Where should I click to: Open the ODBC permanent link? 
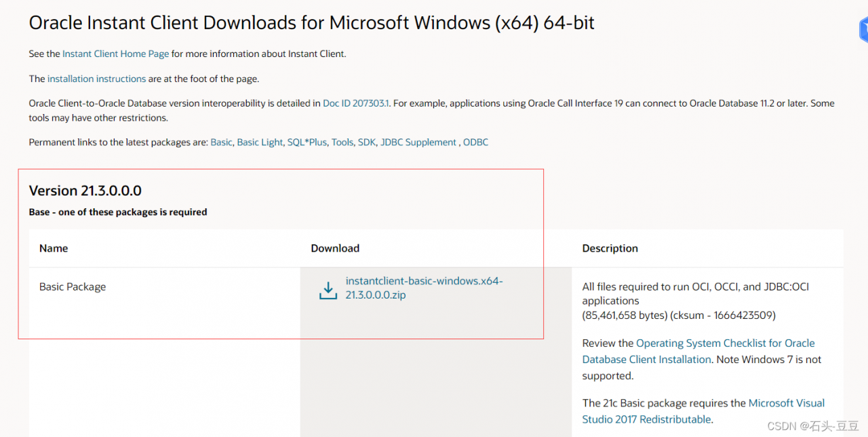[x=475, y=142]
